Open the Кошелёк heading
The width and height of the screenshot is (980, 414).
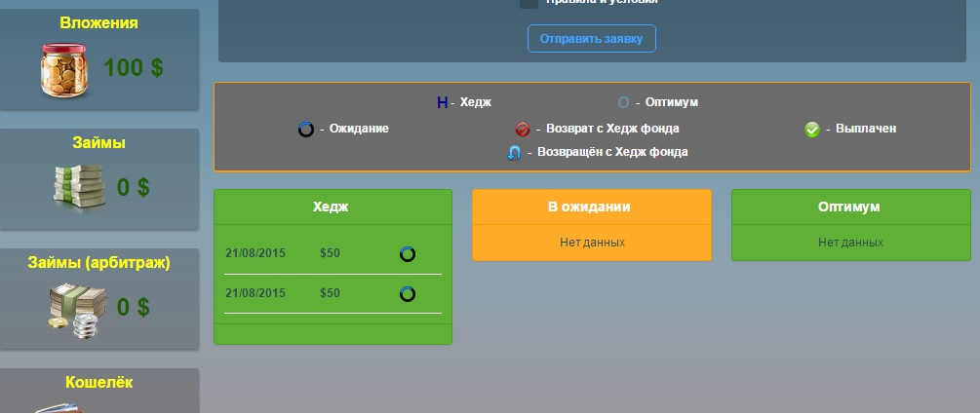(98, 382)
